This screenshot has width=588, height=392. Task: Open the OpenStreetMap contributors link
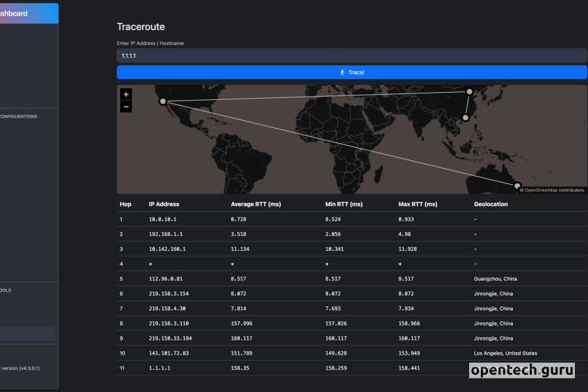pos(557,190)
